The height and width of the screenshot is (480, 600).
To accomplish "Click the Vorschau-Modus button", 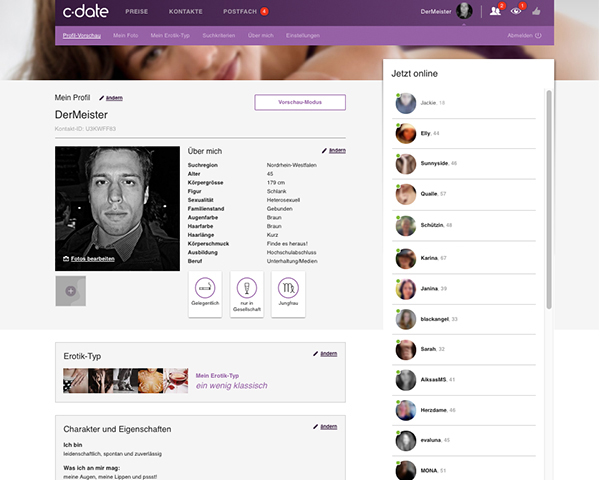I will click(x=300, y=102).
